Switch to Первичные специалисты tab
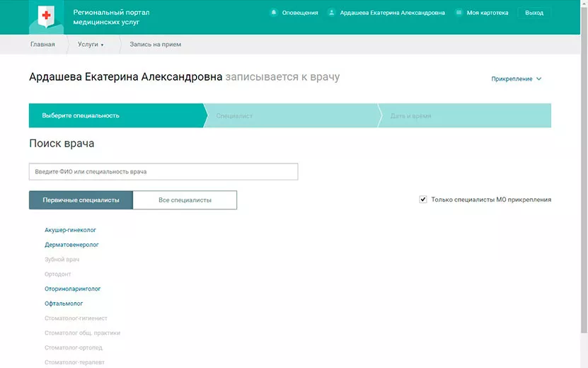The height and width of the screenshot is (368, 588). [x=81, y=200]
